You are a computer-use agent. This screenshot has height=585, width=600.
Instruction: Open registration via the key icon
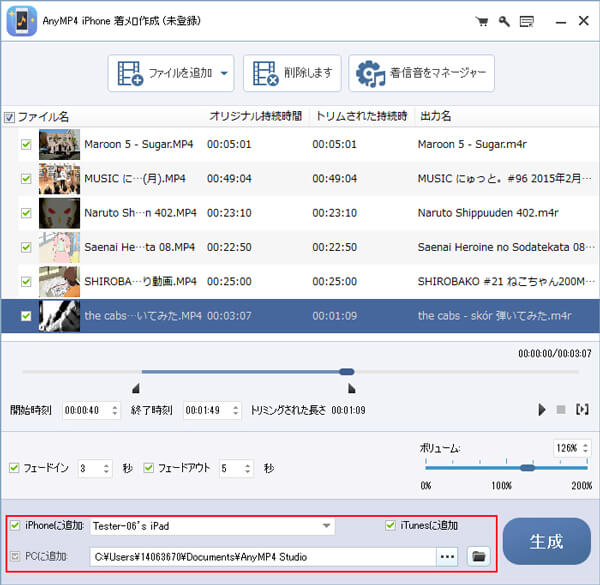504,20
